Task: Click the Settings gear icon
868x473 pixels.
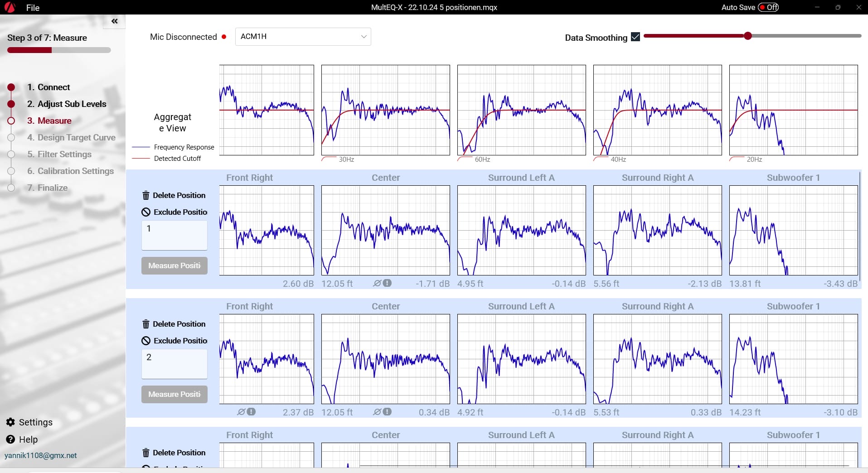Action: 10,422
